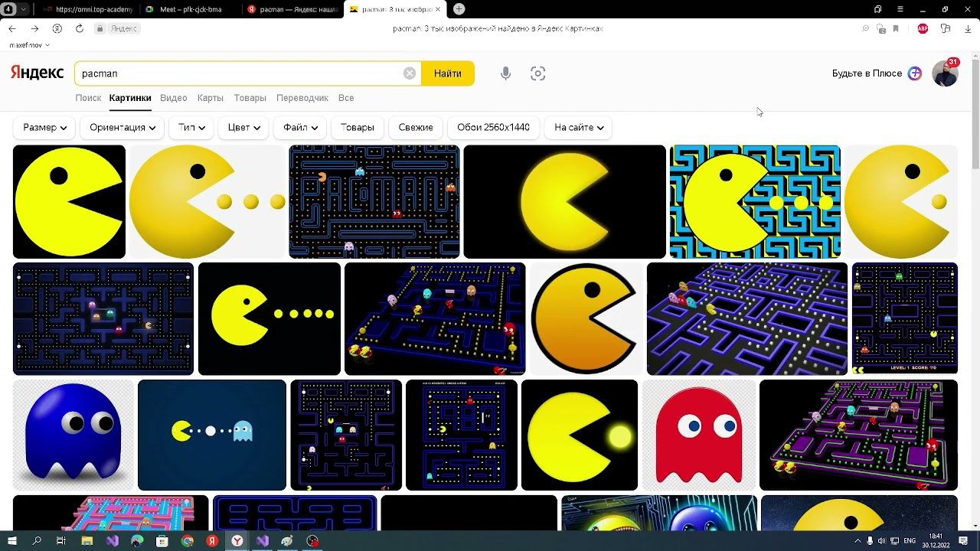Expand the Размер filter dropdown
The height and width of the screenshot is (551, 980).
[45, 128]
